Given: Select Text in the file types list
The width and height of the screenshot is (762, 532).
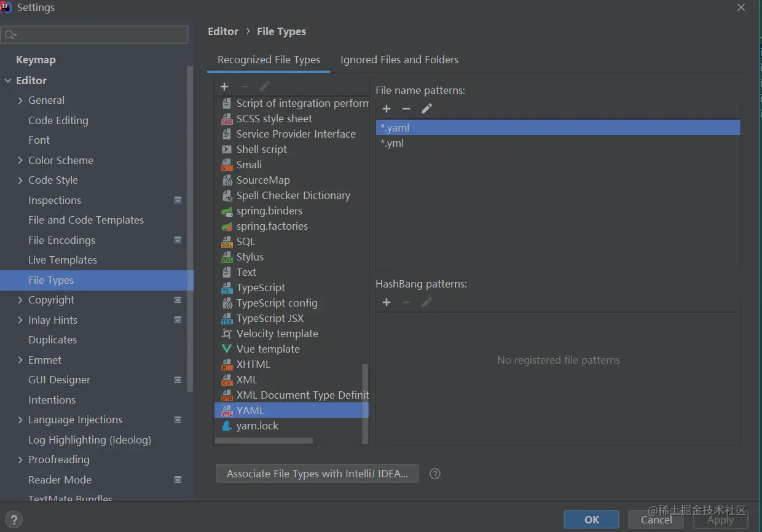Looking at the screenshot, I should click(x=291, y=272).
